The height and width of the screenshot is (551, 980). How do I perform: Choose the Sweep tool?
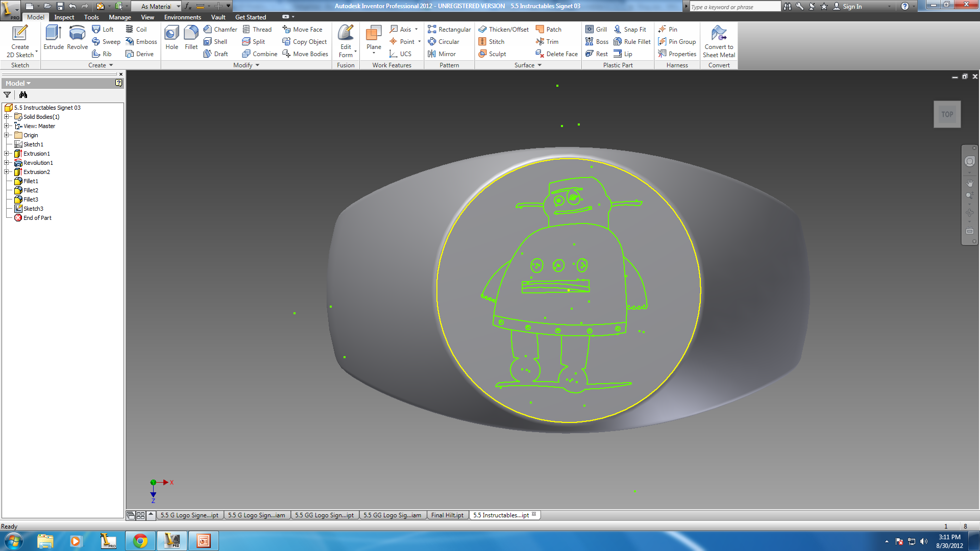click(106, 42)
